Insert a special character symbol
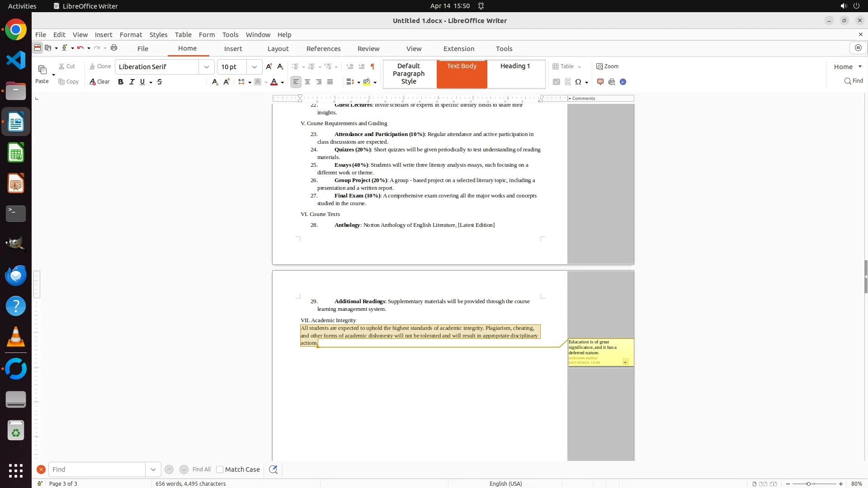868x488 pixels. point(578,82)
